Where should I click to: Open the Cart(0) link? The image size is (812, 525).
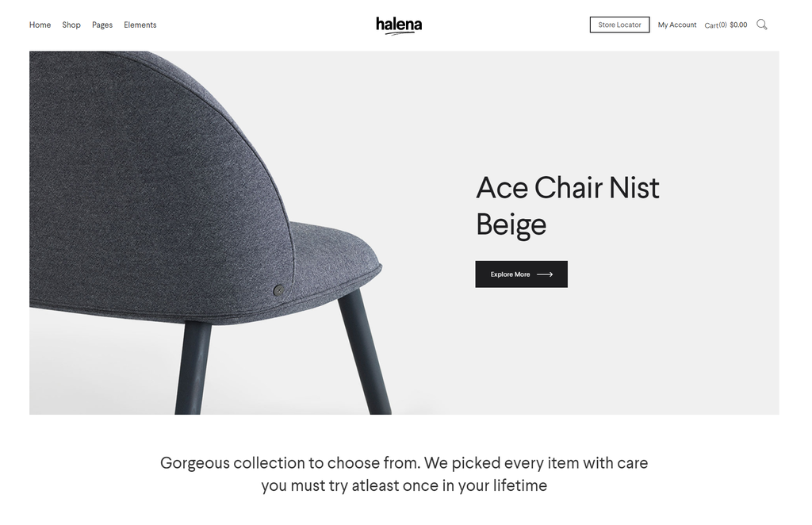[715, 25]
